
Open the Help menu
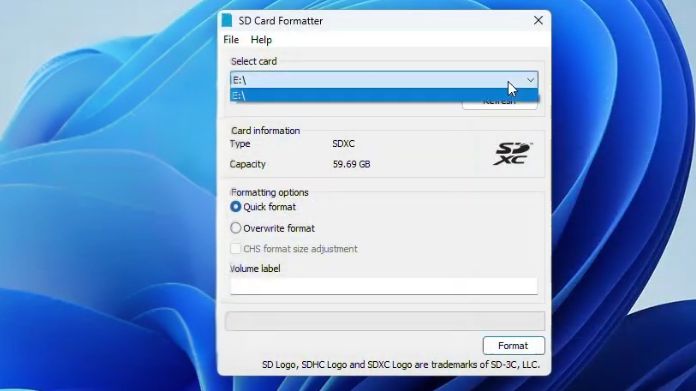click(x=261, y=40)
